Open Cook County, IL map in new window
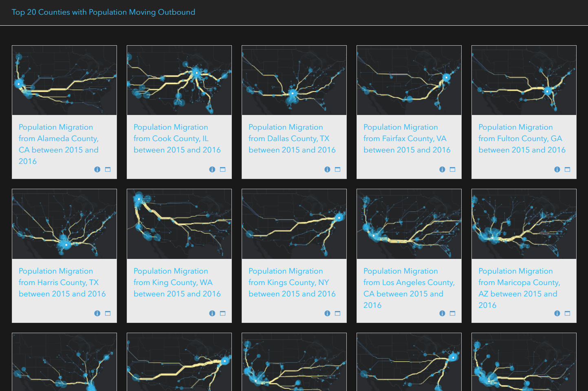Viewport: 588px width, 391px height. click(223, 170)
